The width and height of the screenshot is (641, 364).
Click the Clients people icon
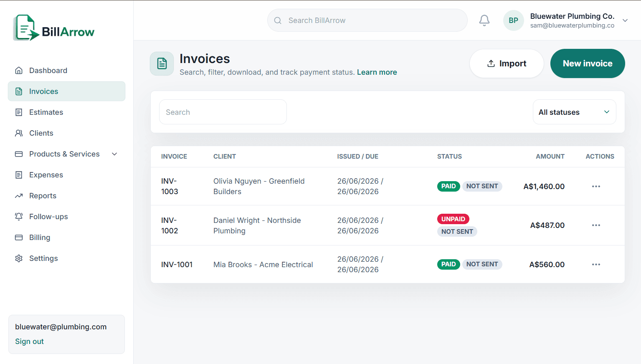pyautogui.click(x=19, y=133)
